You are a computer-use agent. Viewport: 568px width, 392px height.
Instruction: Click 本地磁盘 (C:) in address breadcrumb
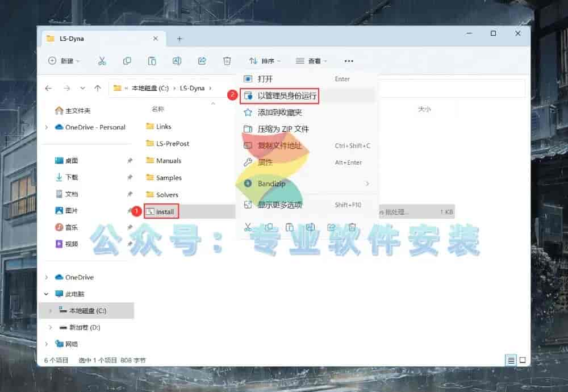(150, 88)
